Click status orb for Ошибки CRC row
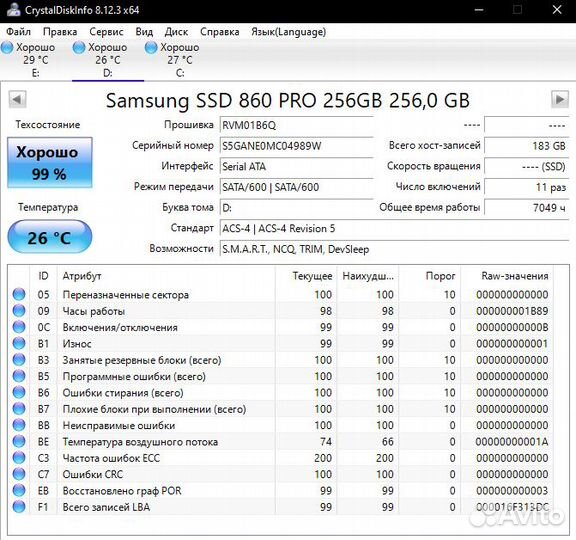The image size is (576, 540). [19, 474]
